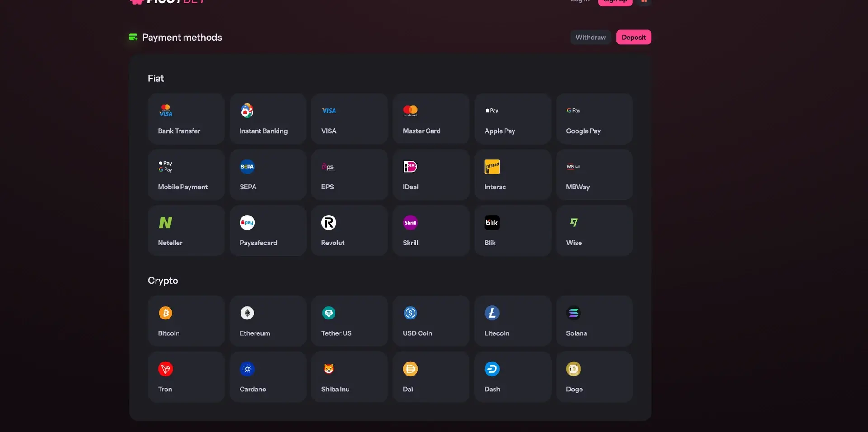The height and width of the screenshot is (432, 868).
Task: Select the SEPA blue logo
Action: point(247,167)
